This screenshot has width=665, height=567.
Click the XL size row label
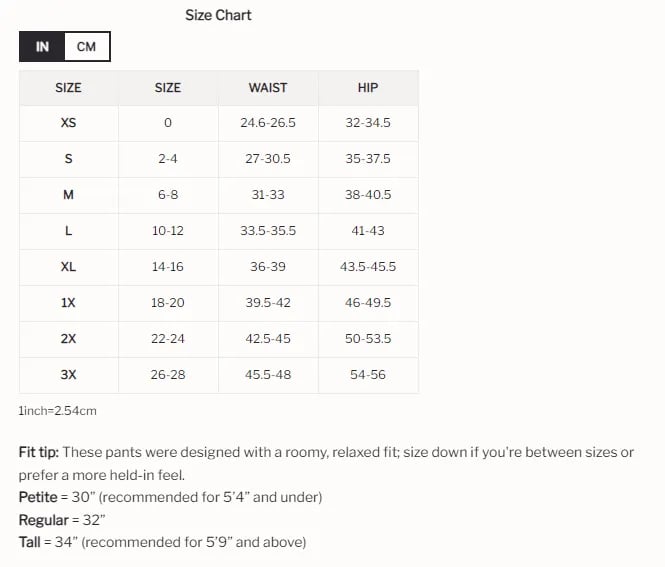point(68,267)
